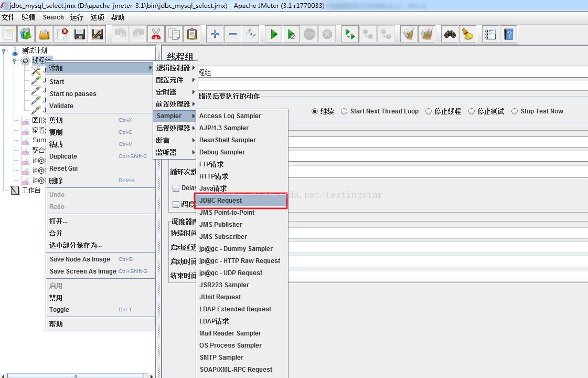Select the 停止线程 radio button

tap(428, 111)
